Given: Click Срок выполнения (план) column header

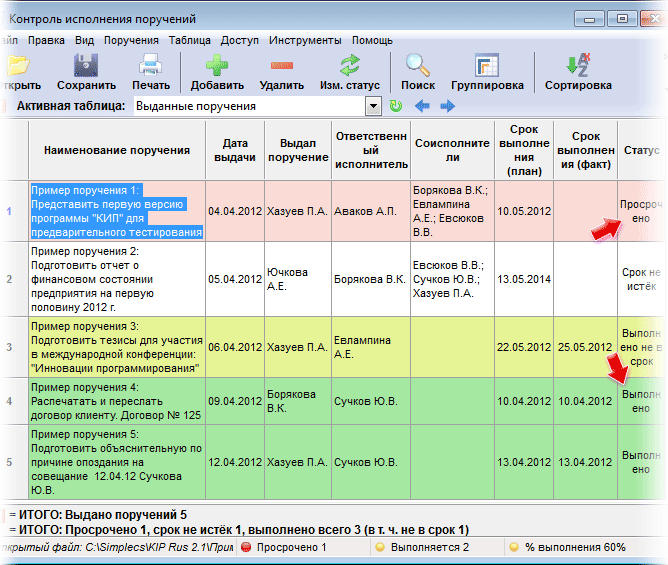Looking at the screenshot, I should [524, 150].
